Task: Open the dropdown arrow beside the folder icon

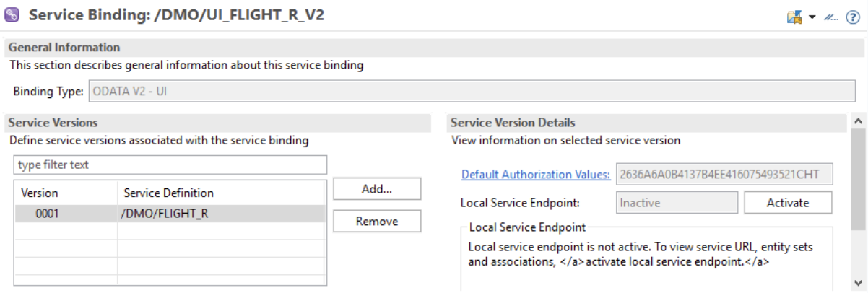Action: click(x=812, y=17)
